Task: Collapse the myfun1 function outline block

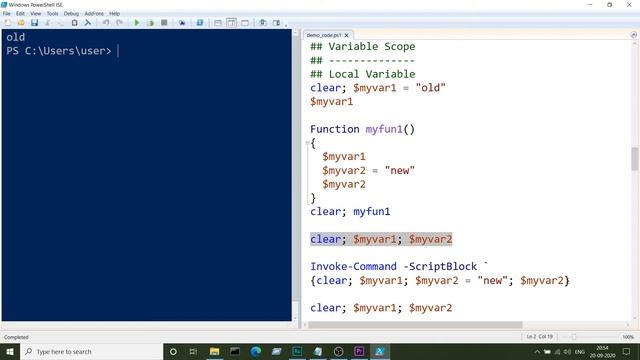Action: [307, 143]
